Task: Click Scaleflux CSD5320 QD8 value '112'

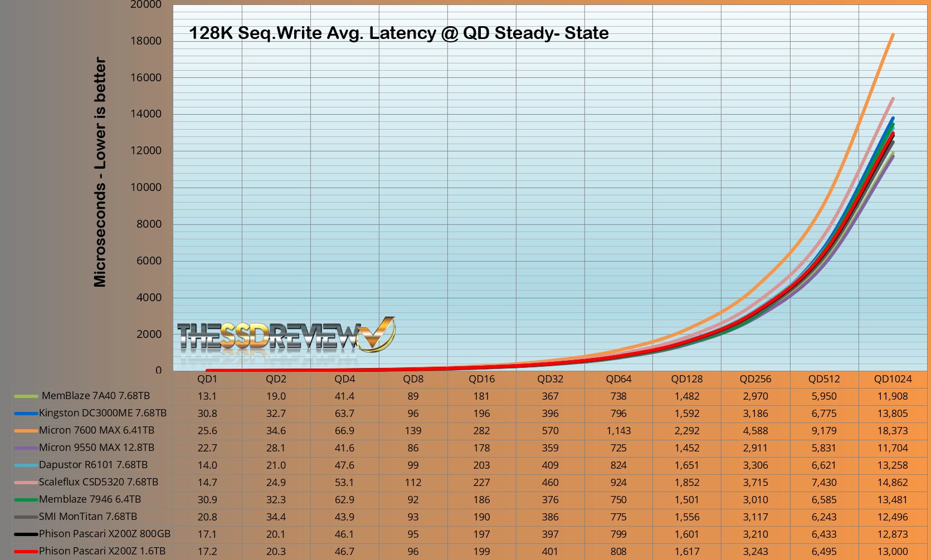Action: click(413, 483)
